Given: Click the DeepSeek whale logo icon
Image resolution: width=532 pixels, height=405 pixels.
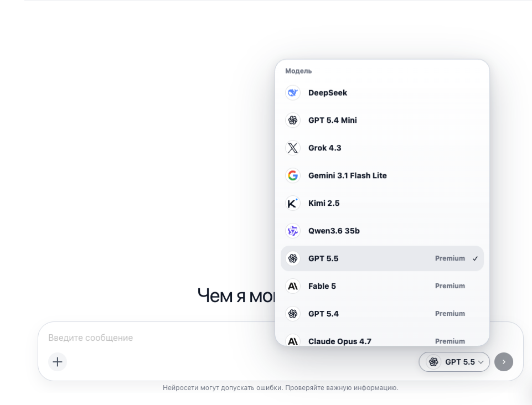Looking at the screenshot, I should point(292,92).
